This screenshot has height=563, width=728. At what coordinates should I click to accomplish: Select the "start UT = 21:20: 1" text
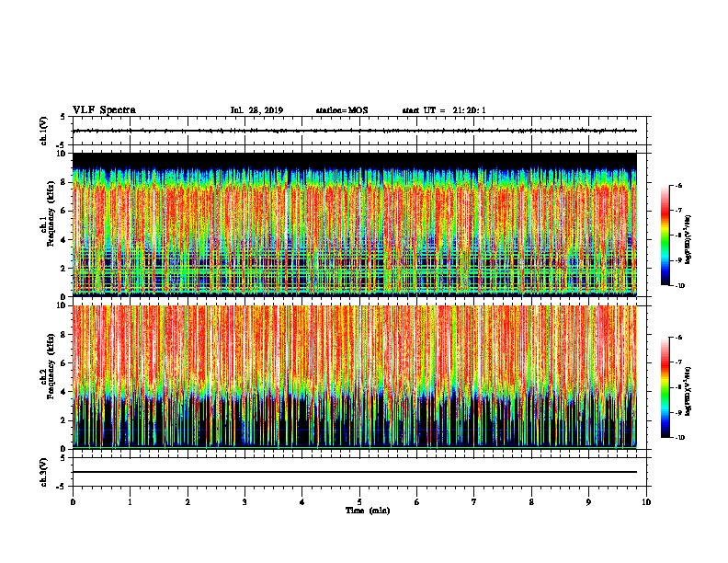point(444,110)
